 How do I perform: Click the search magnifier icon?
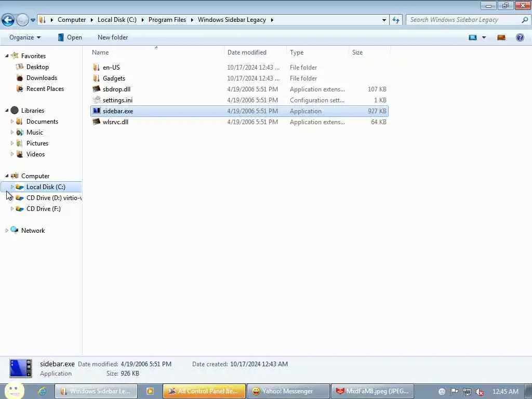tap(525, 20)
